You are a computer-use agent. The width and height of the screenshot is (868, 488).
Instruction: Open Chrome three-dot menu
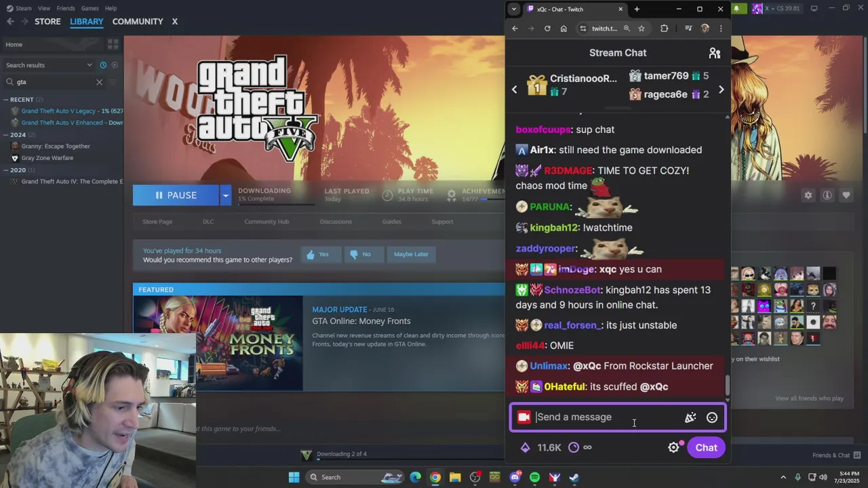pyautogui.click(x=721, y=28)
